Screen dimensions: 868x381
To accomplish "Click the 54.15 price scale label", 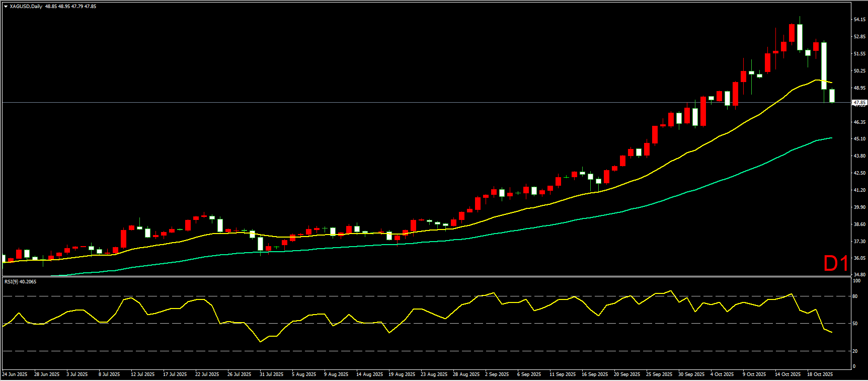I will tap(859, 20).
